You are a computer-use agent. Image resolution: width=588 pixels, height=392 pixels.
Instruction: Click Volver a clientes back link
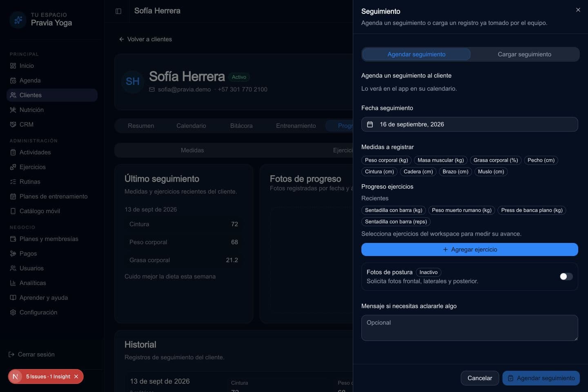point(145,39)
